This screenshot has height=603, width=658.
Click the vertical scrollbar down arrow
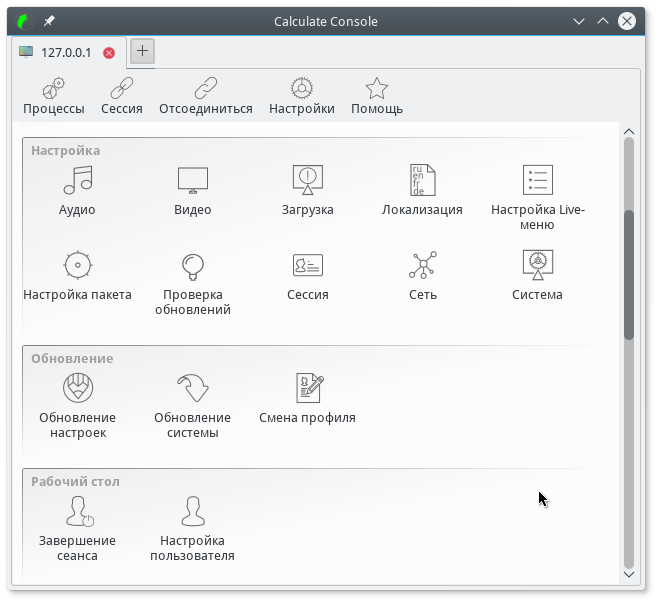(629, 574)
